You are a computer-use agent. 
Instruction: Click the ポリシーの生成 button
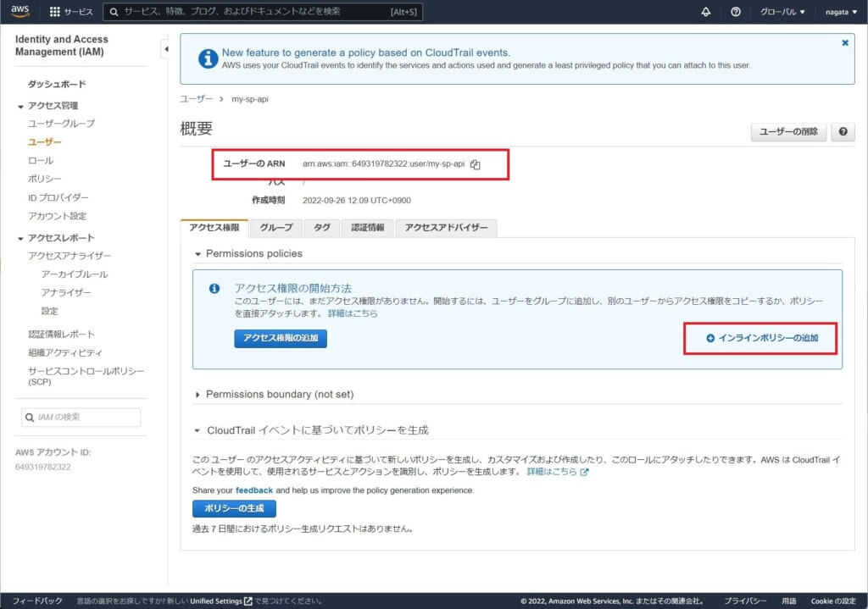click(234, 507)
